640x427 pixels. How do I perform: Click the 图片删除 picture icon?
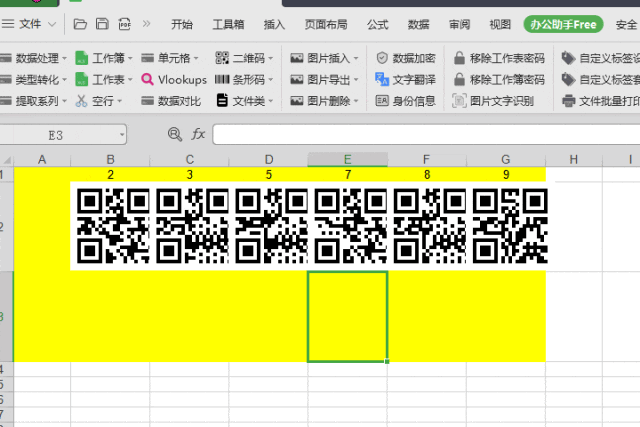pyautogui.click(x=297, y=100)
